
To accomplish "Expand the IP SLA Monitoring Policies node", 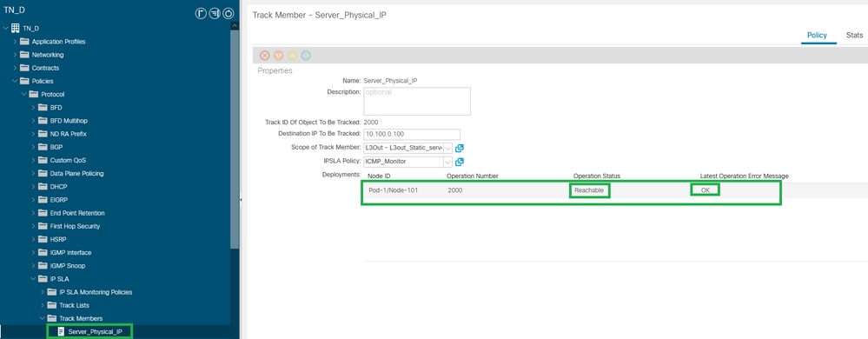I will coord(43,292).
